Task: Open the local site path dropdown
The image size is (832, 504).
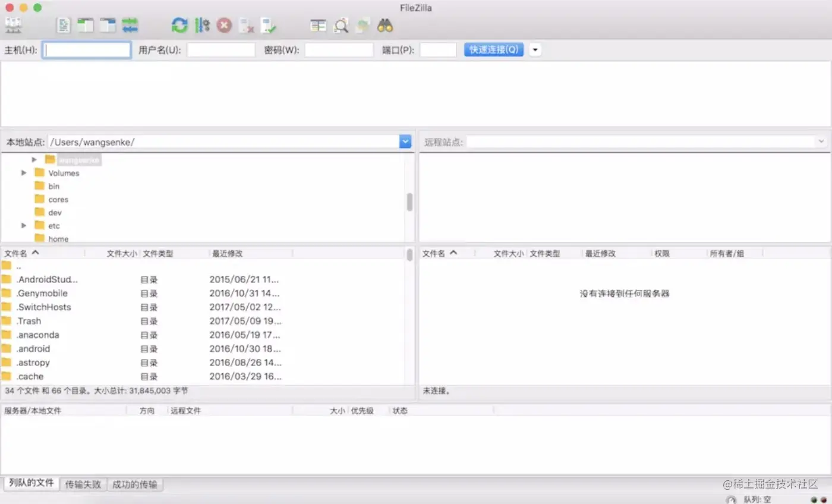Action: (405, 141)
